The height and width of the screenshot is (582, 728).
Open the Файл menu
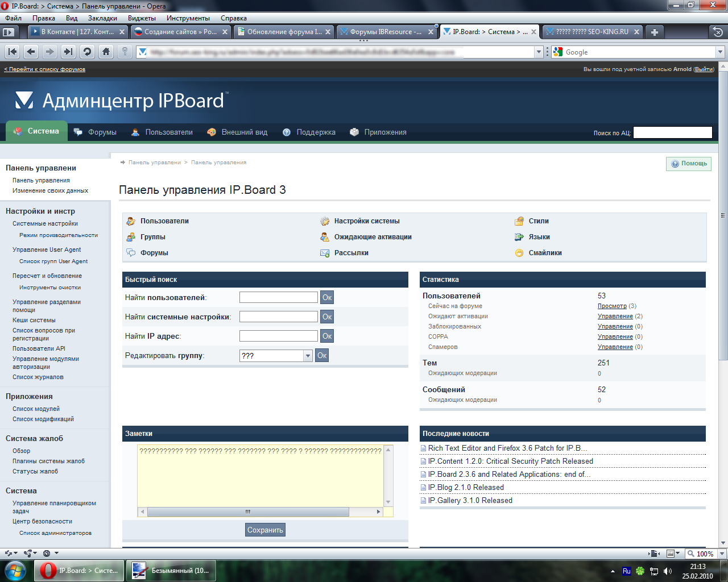[x=13, y=18]
